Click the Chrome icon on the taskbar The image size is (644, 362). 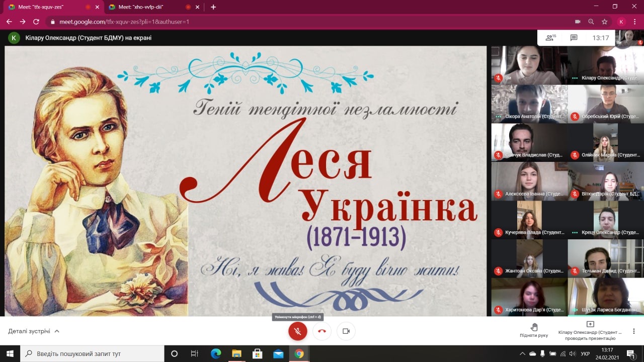(299, 353)
